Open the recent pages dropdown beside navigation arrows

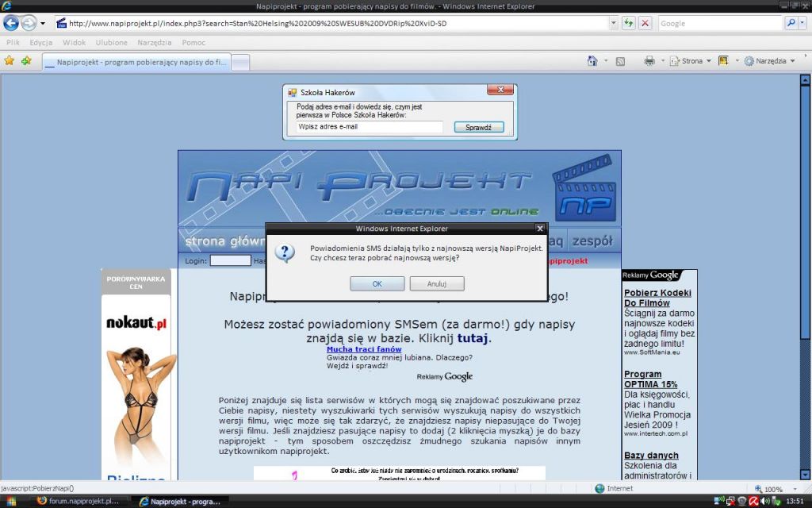click(43, 23)
